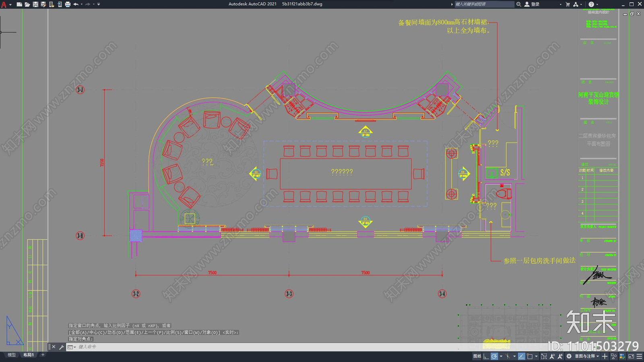This screenshot has width=644, height=362.
Task: Toggle the highlighted dynamic input button in the status bar
Action: (521, 356)
